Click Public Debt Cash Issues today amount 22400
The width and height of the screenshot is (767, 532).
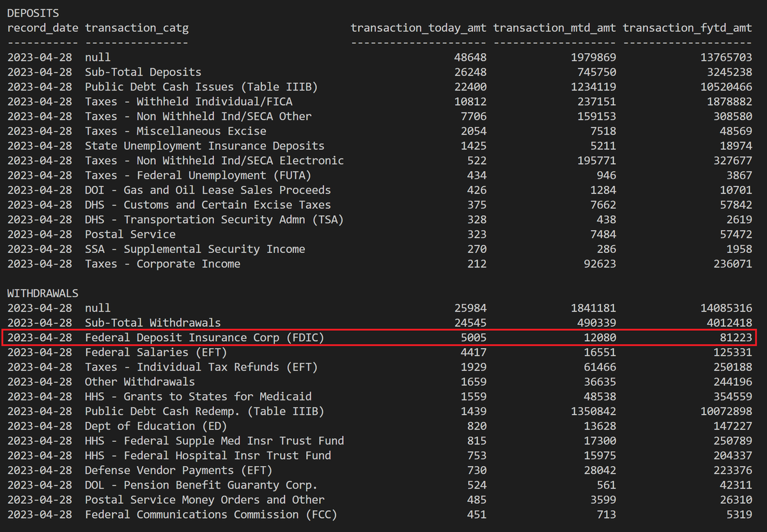tap(470, 87)
